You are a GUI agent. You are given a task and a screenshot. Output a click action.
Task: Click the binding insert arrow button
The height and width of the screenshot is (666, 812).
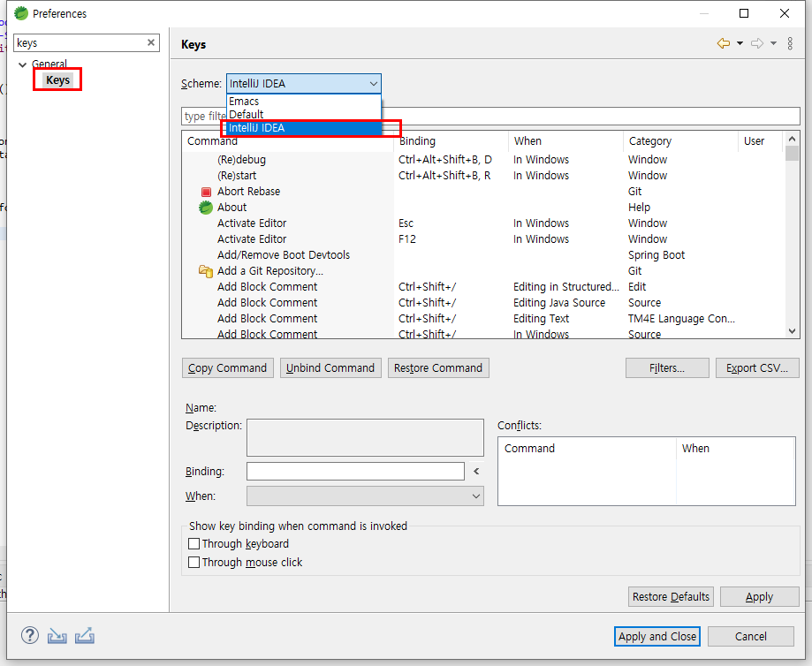(x=476, y=472)
